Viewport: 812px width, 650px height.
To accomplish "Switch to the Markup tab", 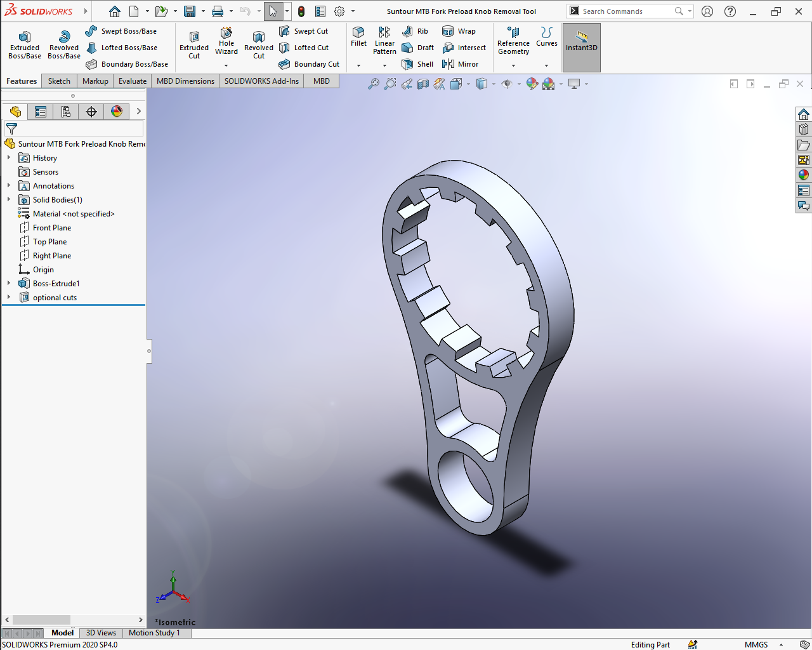I will pos(95,81).
